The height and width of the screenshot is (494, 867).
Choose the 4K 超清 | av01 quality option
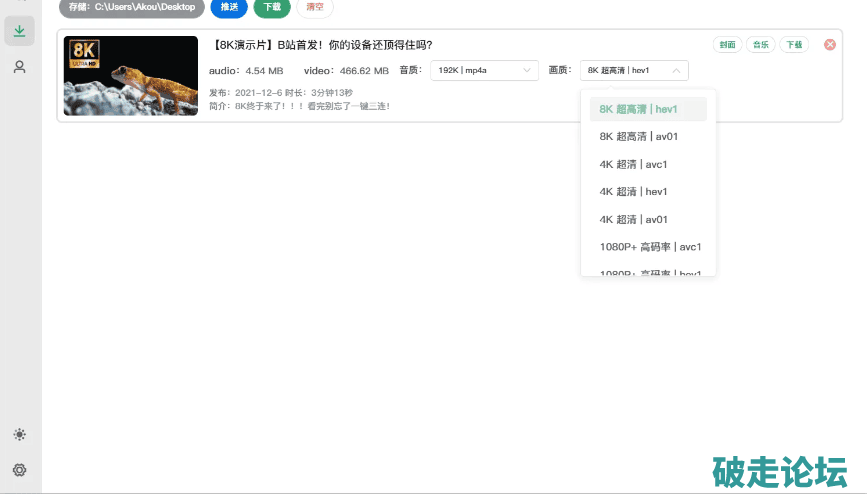point(633,219)
